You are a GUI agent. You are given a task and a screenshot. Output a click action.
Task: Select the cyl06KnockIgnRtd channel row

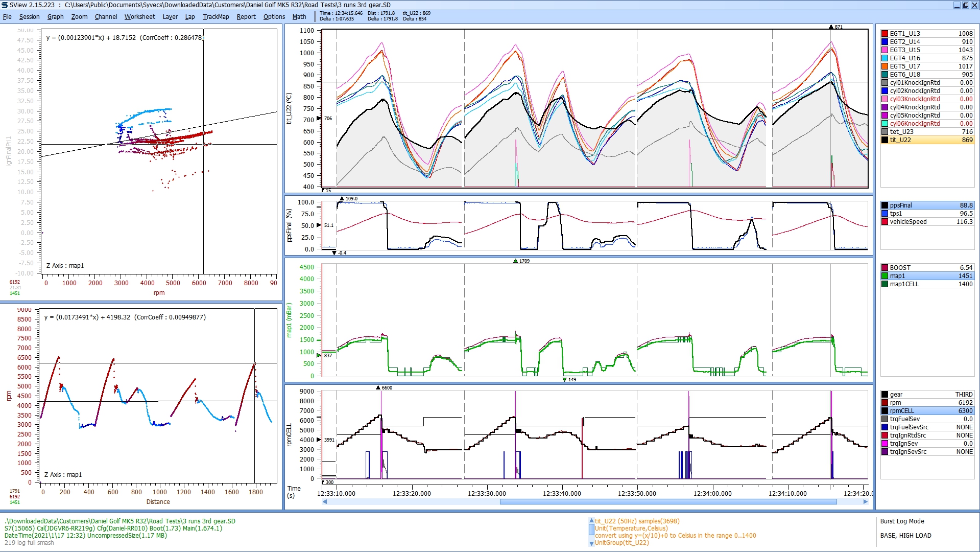coord(927,124)
